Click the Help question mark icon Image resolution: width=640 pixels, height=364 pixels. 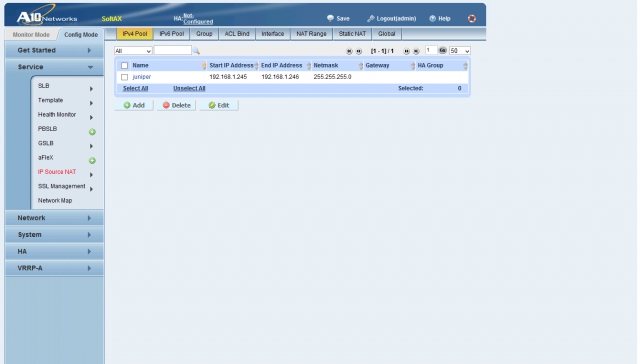[433, 18]
